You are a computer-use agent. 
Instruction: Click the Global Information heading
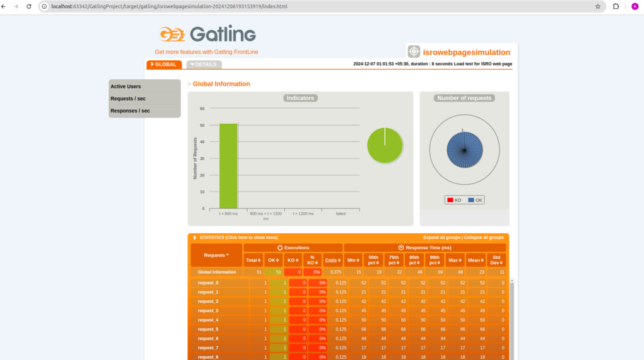tap(221, 84)
